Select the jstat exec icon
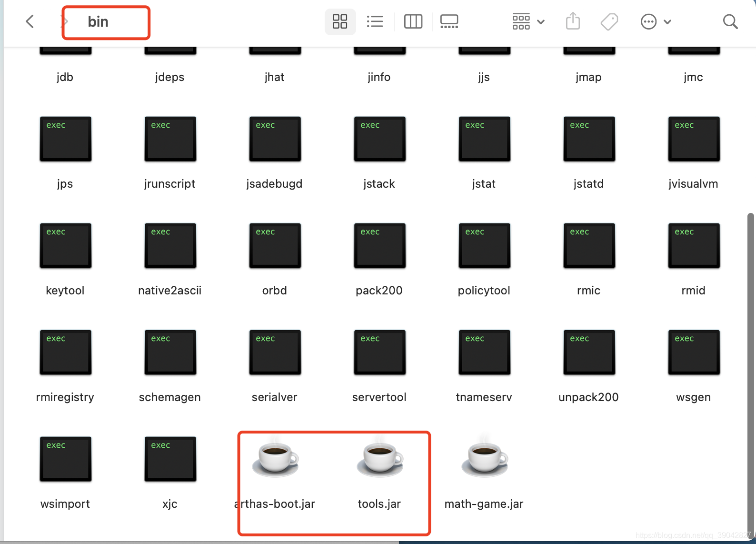Image resolution: width=756 pixels, height=544 pixels. [x=485, y=139]
